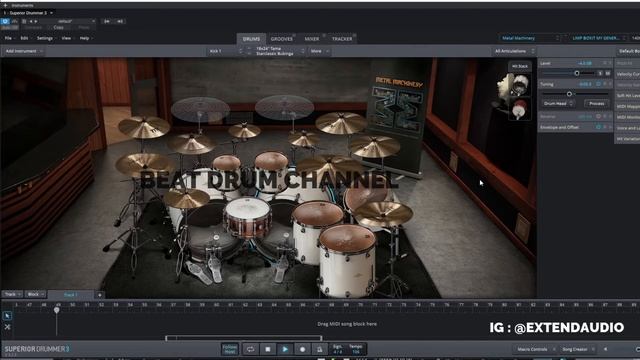Switch to the GROOVES tab
This screenshot has width=640, height=360.
[282, 39]
